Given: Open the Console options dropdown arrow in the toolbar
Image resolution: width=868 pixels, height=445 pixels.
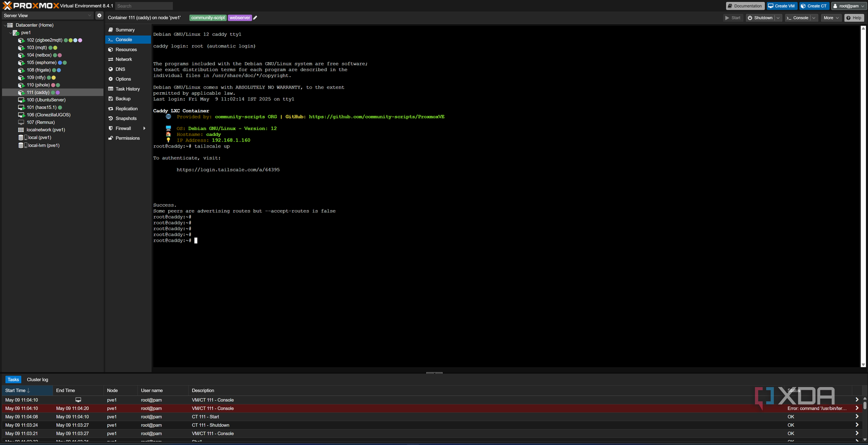Looking at the screenshot, I should [x=814, y=18].
